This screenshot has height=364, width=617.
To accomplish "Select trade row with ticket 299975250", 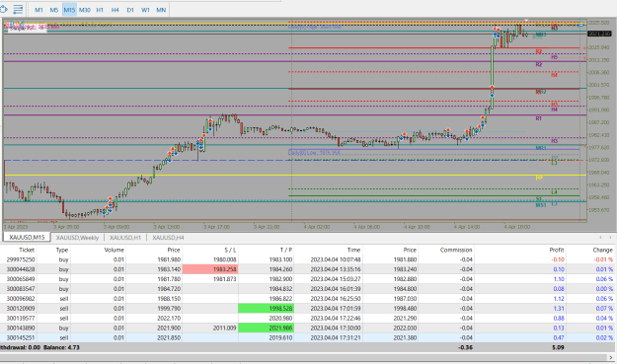I will click(307, 259).
